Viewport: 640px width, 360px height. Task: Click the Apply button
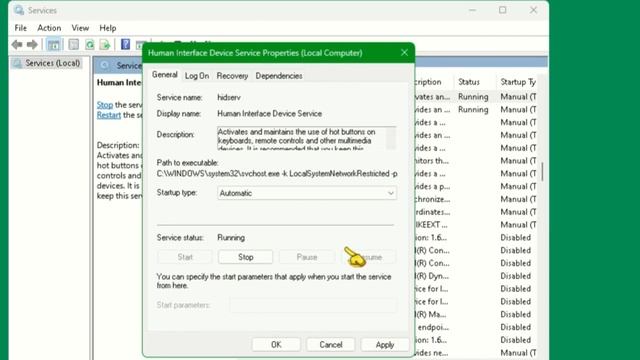385,344
